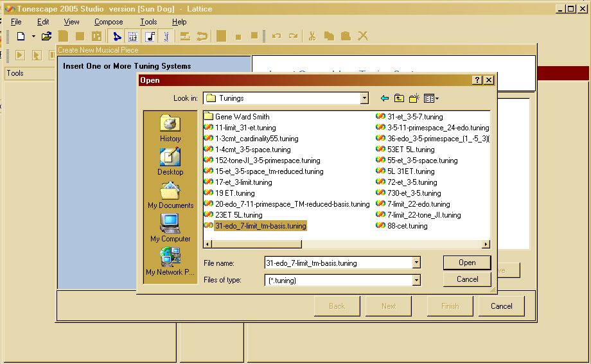
Task: Select 3-5-11-primespace_24-edo.tuning file
Action: (433, 128)
